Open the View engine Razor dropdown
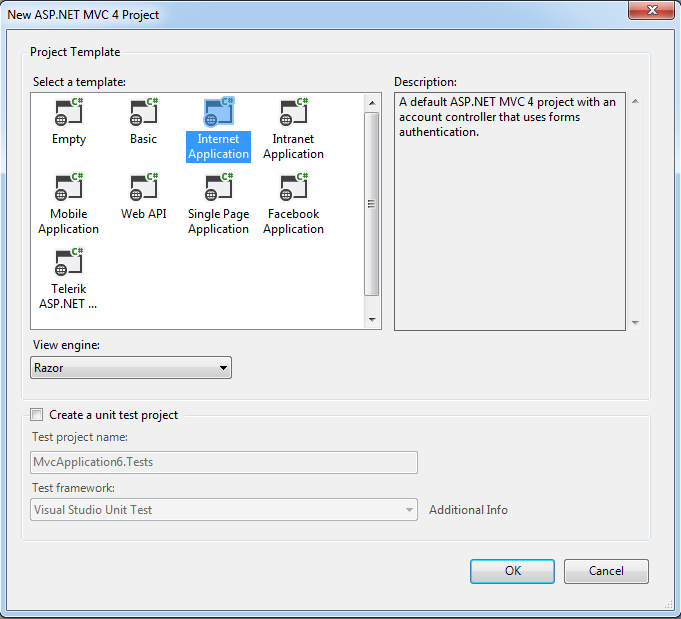Viewport: 681px width, 619px height. (x=131, y=367)
